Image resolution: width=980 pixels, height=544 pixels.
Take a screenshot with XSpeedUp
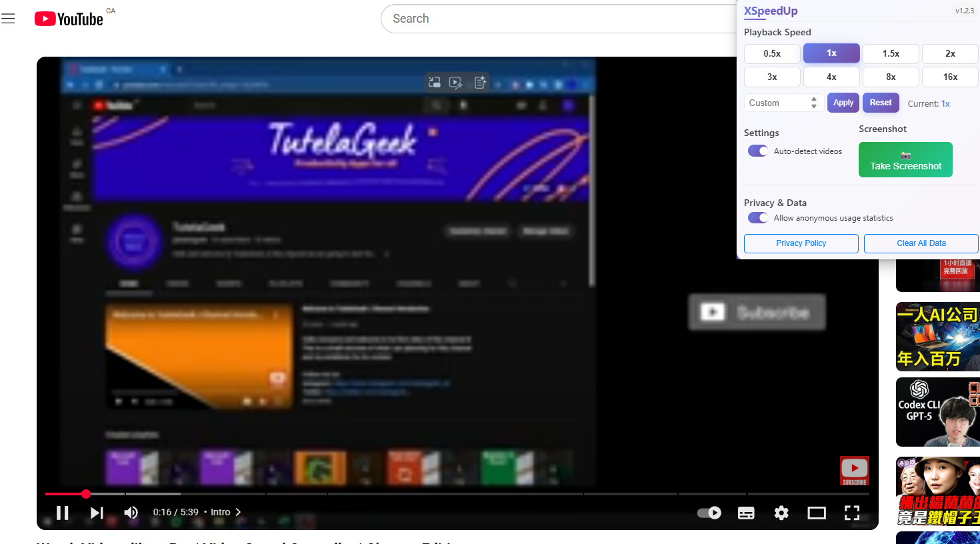[905, 159]
